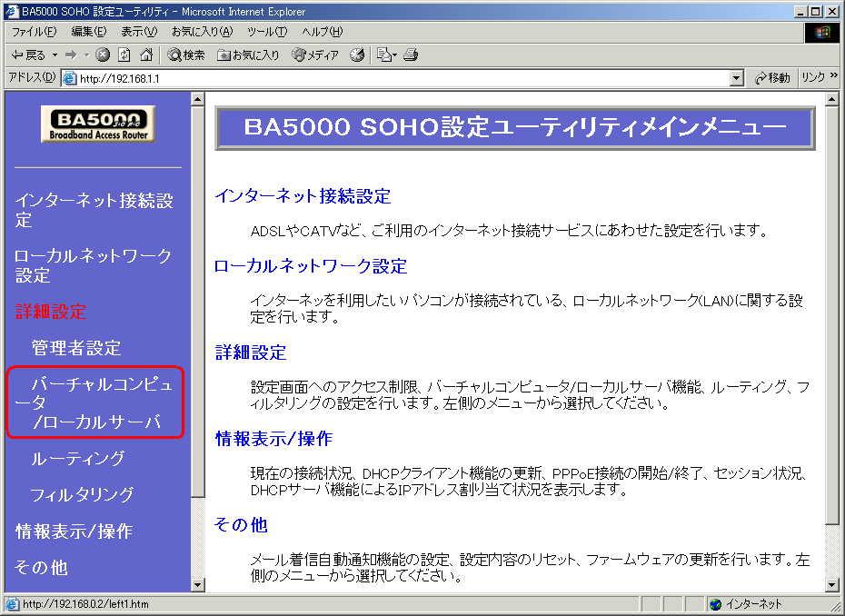The image size is (845, 616).
Task: Open バーチャルコンピュータ/ローカルサーバ sidebar link
Action: click(x=94, y=402)
